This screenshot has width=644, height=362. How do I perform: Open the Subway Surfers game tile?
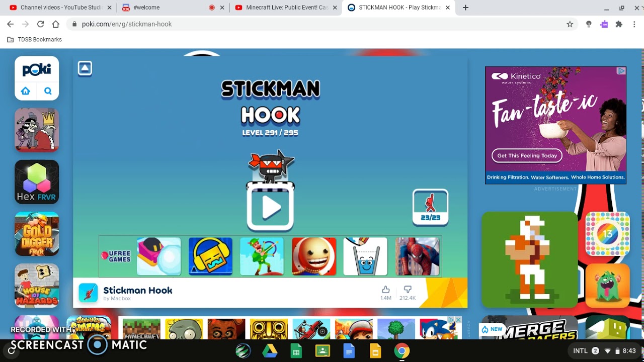89,327
